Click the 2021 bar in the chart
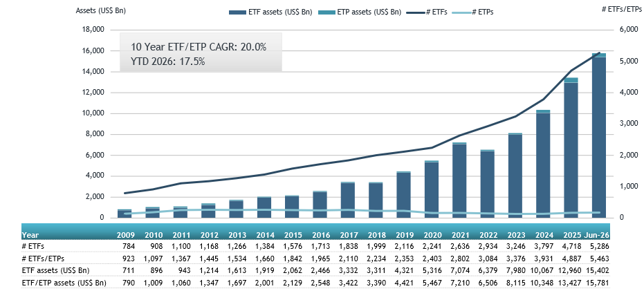Viewport: 644px width, 291px height. point(459,180)
